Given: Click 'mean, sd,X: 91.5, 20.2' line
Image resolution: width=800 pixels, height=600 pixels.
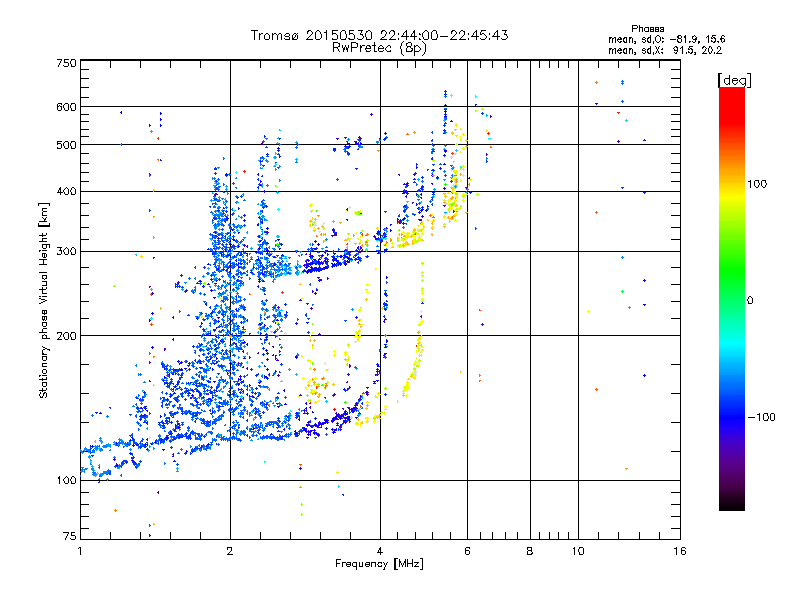Looking at the screenshot, I should 665,50.
